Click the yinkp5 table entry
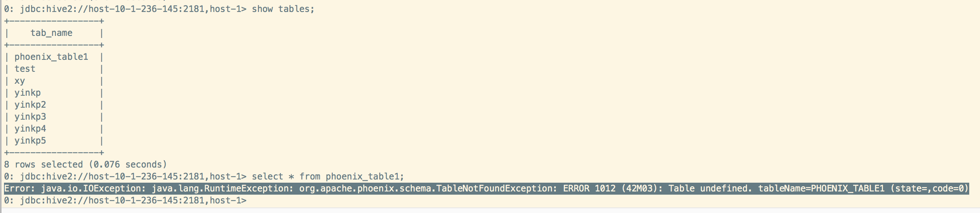980x213 pixels. (x=30, y=140)
